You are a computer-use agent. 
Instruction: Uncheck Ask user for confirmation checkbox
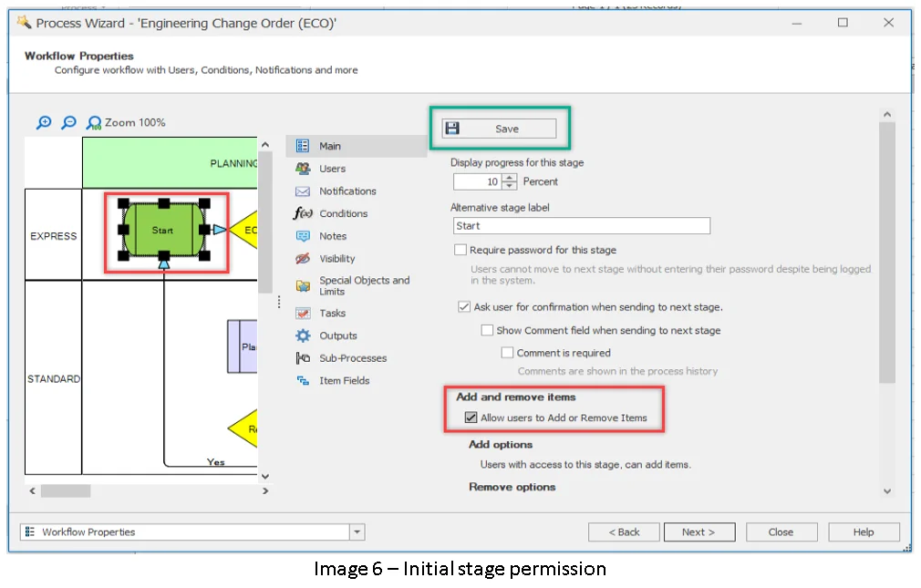coord(464,306)
